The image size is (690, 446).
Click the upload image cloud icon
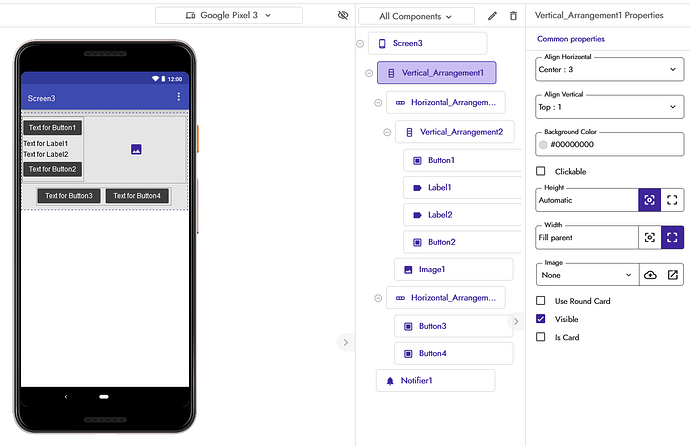pos(650,274)
